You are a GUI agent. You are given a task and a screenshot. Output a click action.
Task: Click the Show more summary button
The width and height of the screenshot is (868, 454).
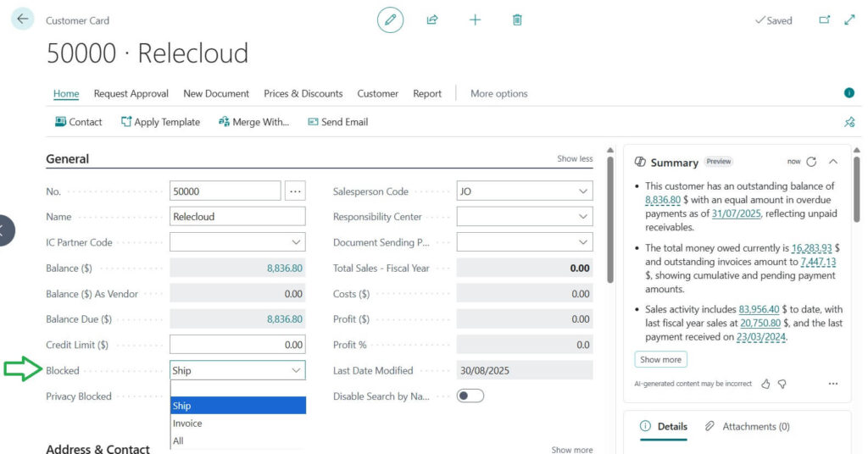click(660, 359)
